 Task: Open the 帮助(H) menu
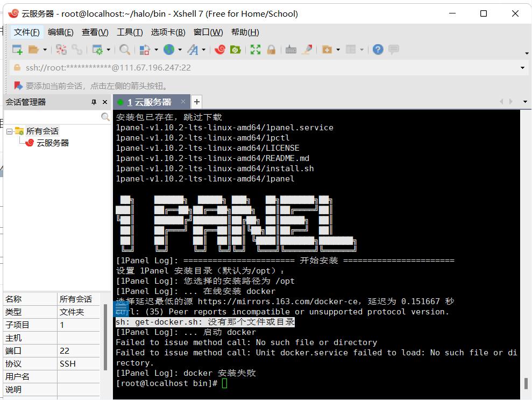pyautogui.click(x=245, y=32)
